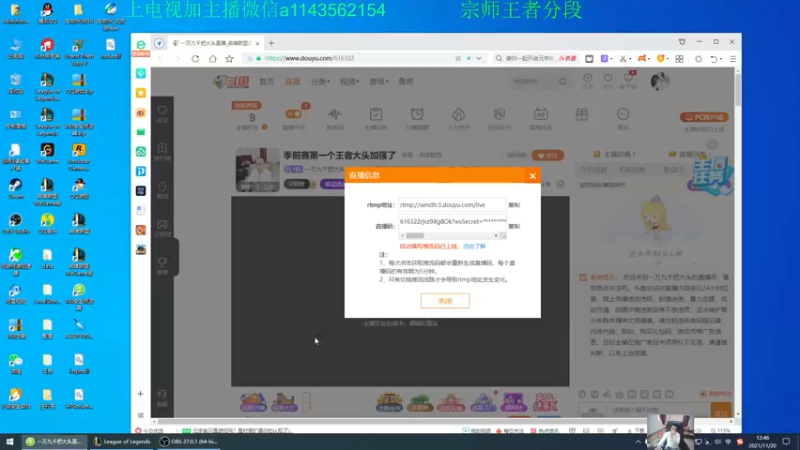
Task: Click the browser sidebar star favorites icon
Action: pos(141,93)
